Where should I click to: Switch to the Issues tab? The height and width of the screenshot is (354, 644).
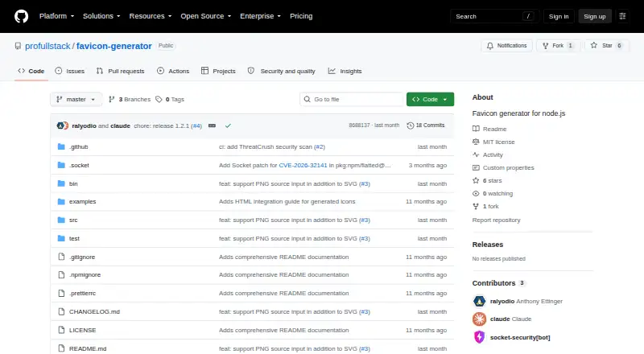(70, 71)
